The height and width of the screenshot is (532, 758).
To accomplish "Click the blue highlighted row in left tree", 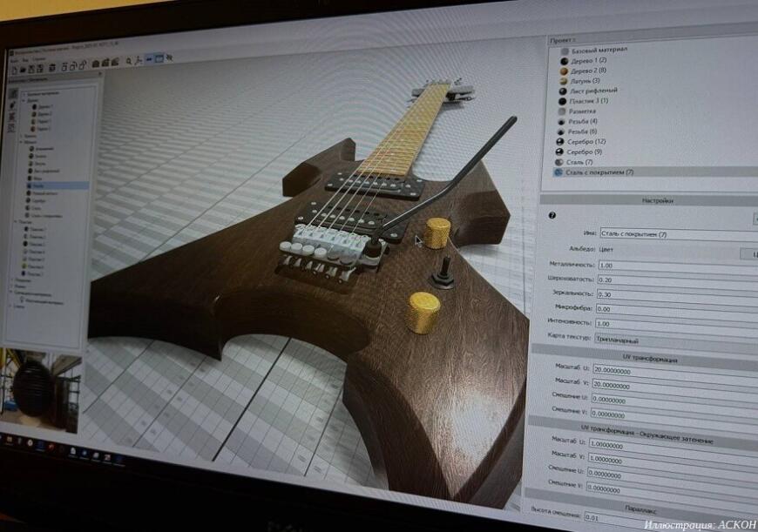I will pyautogui.click(x=58, y=185).
